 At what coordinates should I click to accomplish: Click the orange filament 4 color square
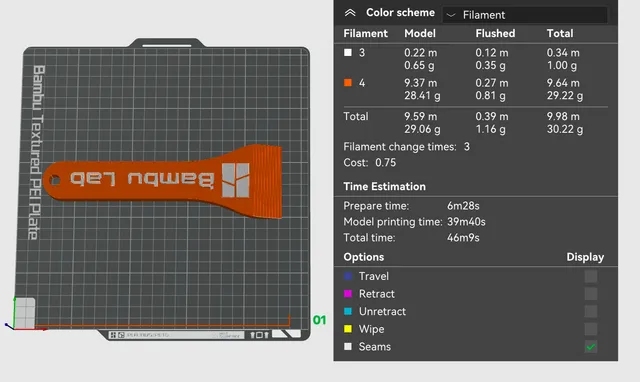[348, 83]
